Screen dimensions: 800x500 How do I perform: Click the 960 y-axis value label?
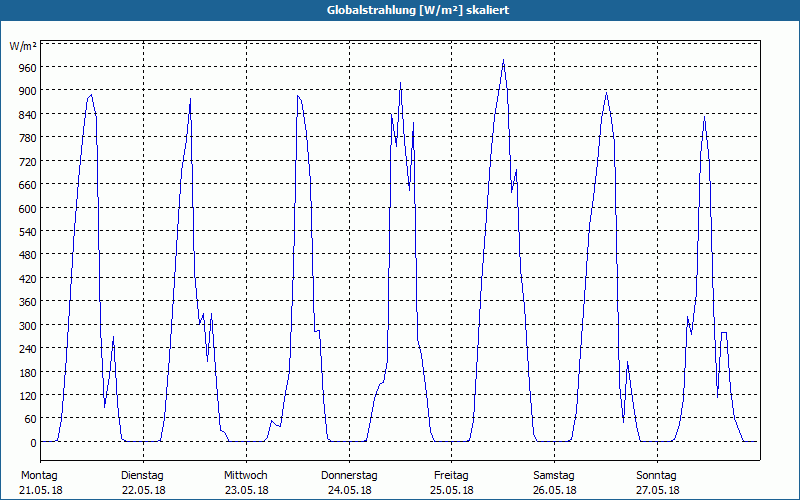pos(28,67)
